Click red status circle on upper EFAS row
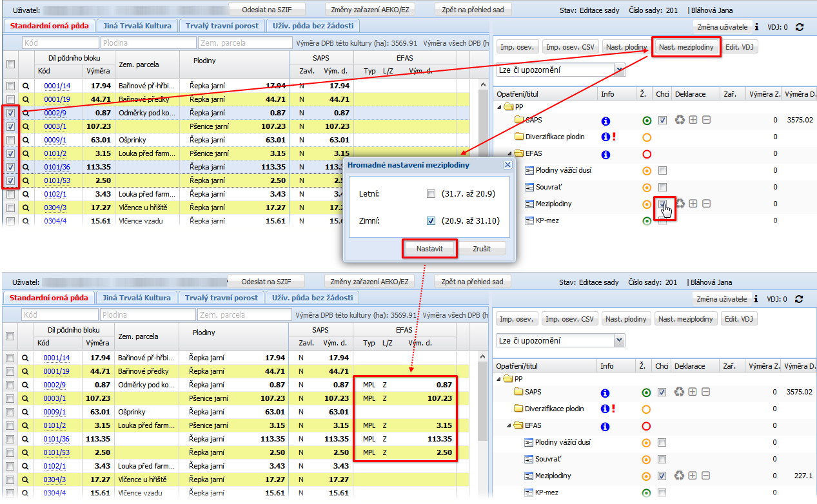817x504 pixels. 647,154
